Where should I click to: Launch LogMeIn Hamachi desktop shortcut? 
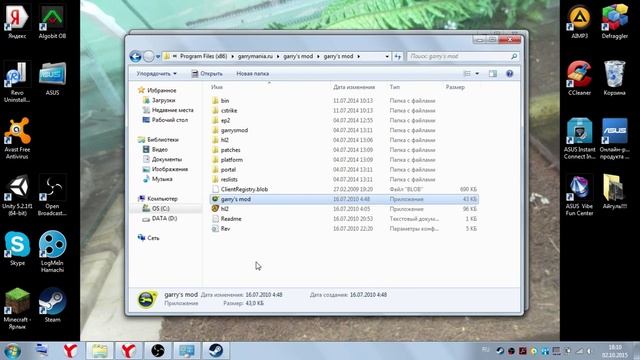coord(52,251)
